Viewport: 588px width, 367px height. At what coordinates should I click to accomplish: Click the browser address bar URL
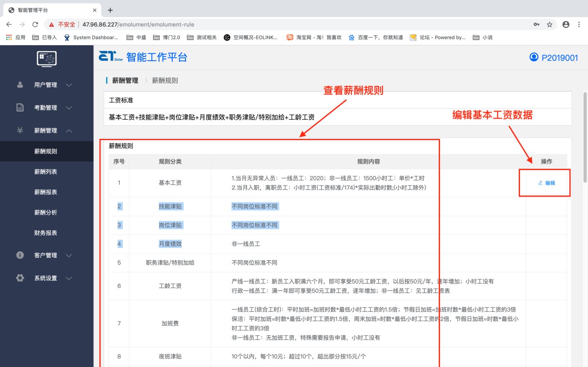coord(138,24)
